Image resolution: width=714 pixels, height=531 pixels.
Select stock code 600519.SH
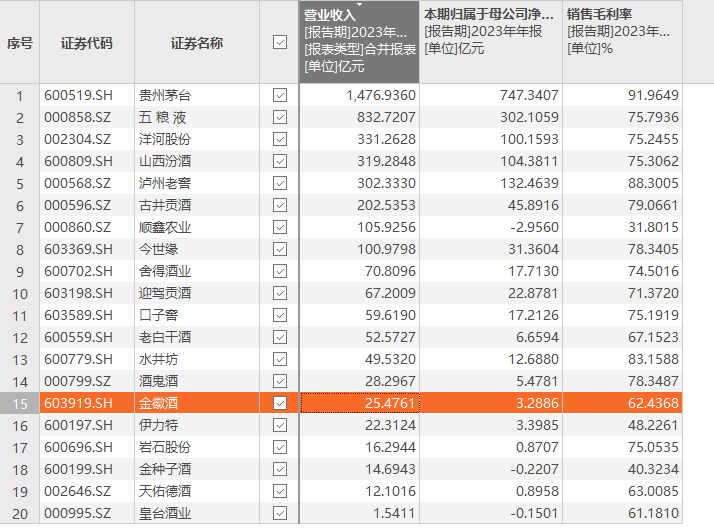(78, 95)
